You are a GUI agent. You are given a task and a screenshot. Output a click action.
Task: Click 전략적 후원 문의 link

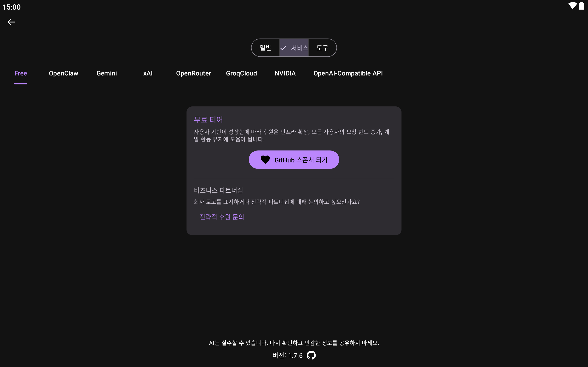point(222,217)
